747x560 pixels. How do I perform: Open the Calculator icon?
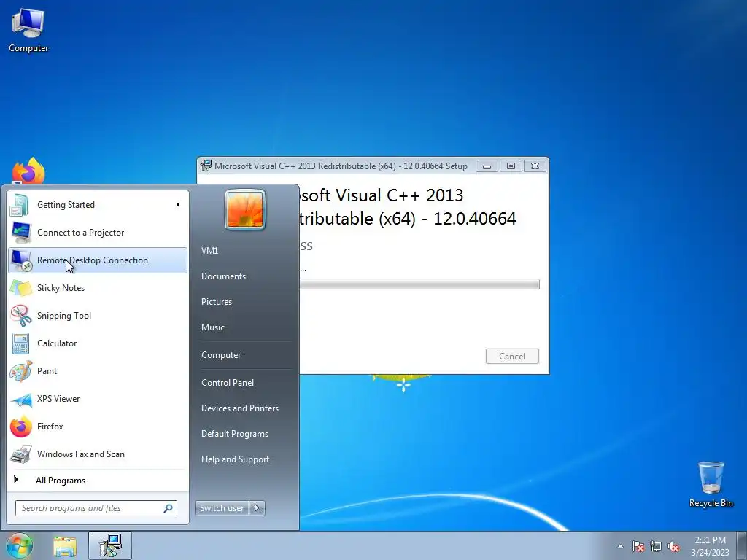click(20, 343)
